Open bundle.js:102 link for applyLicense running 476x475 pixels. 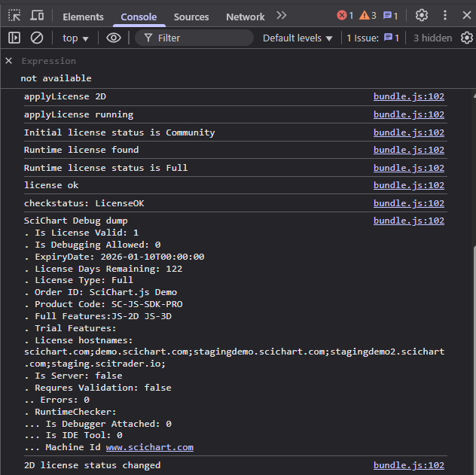coord(409,114)
